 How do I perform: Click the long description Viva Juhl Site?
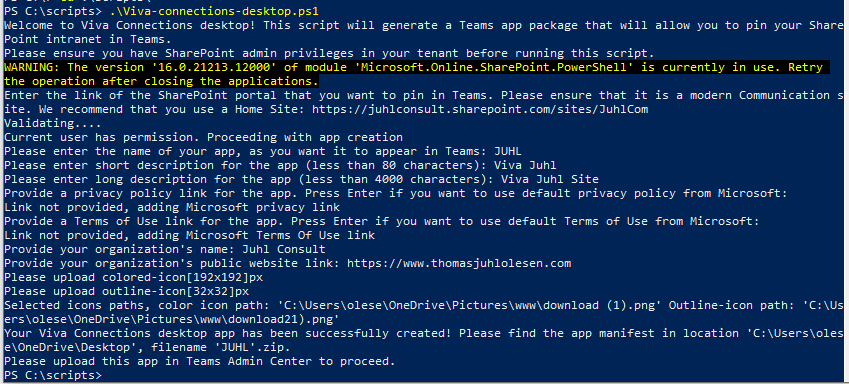550,179
